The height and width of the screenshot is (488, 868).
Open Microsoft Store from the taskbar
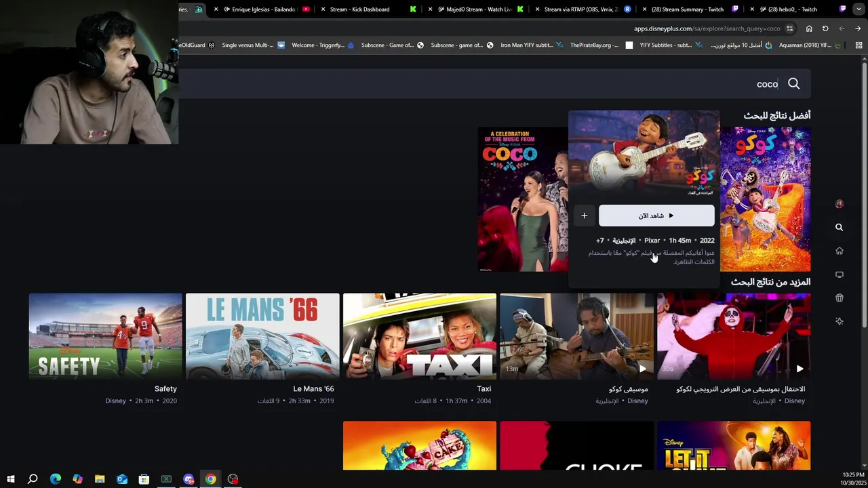click(x=144, y=479)
